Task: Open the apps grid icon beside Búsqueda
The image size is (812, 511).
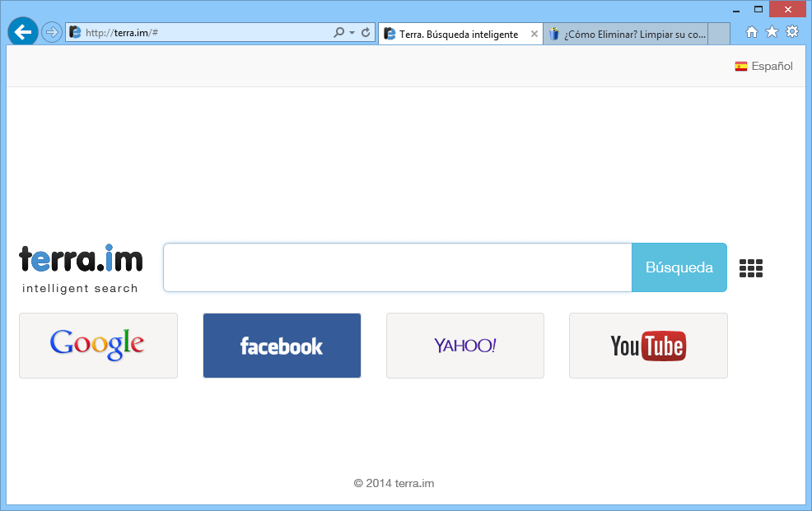Action: (751, 268)
